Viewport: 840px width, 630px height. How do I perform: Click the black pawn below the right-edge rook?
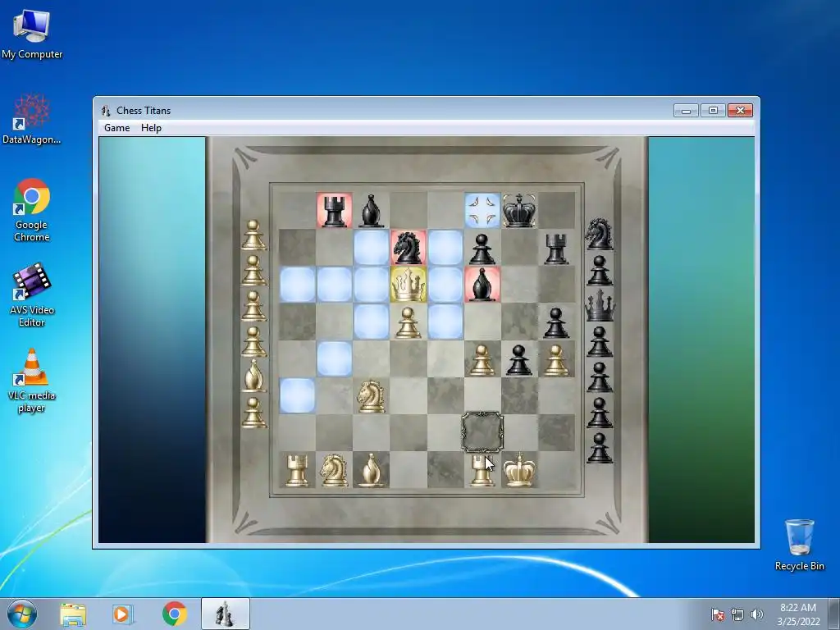(x=556, y=322)
